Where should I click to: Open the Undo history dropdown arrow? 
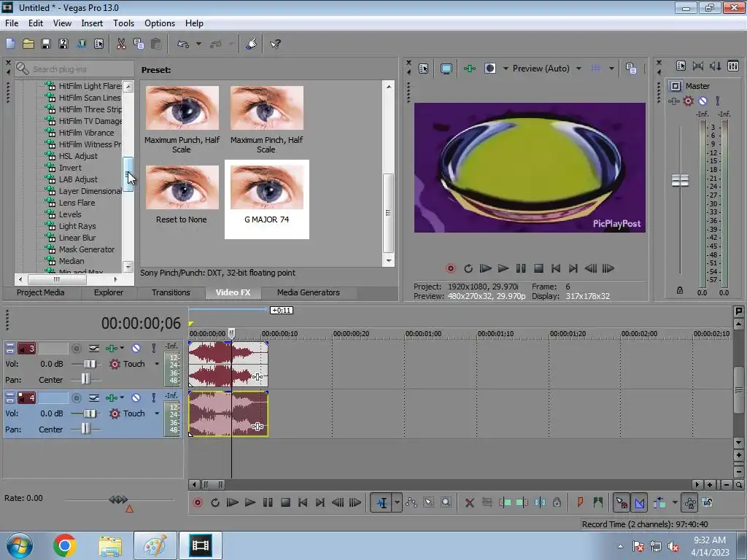pyautogui.click(x=198, y=44)
